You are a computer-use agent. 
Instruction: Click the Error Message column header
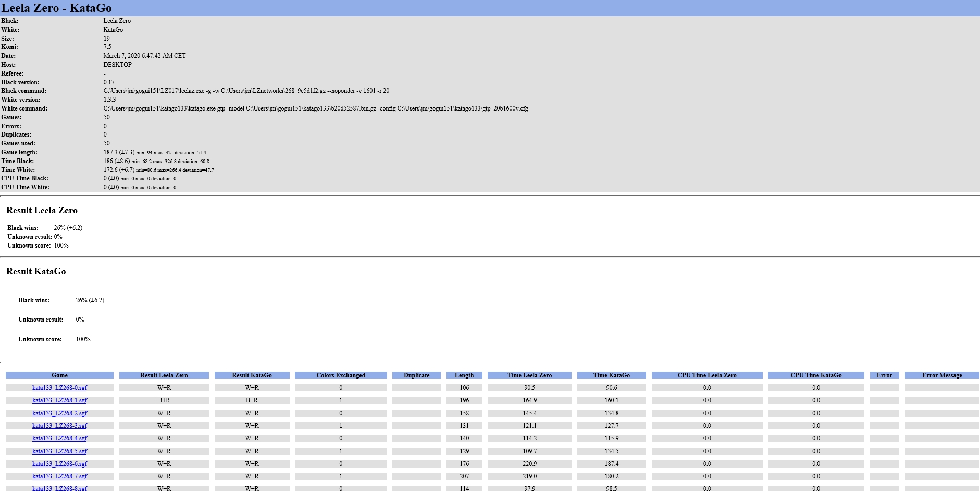[x=941, y=375]
